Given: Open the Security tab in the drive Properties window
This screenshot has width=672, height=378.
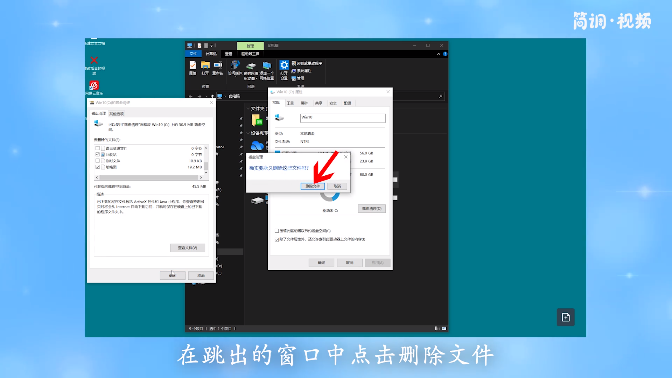Looking at the screenshot, I should (x=333, y=103).
